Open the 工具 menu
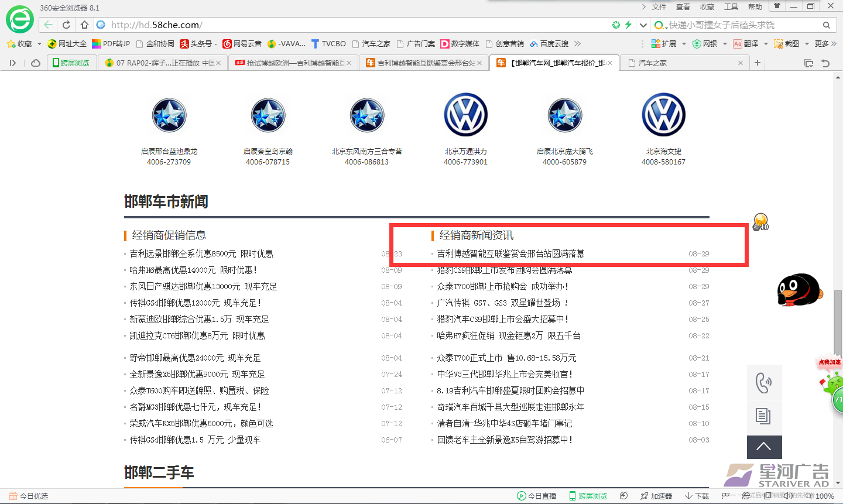 [731, 7]
